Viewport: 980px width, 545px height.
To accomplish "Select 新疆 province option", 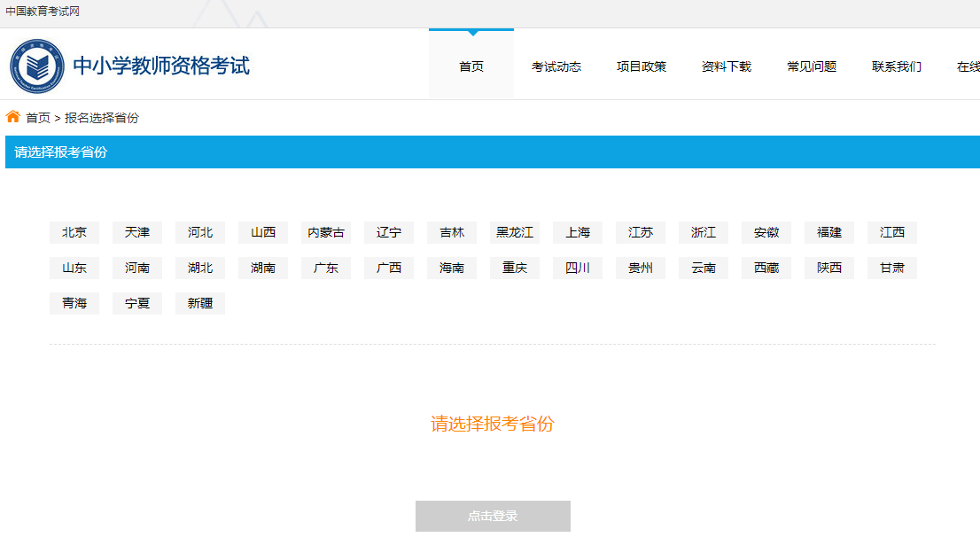I will 200,304.
